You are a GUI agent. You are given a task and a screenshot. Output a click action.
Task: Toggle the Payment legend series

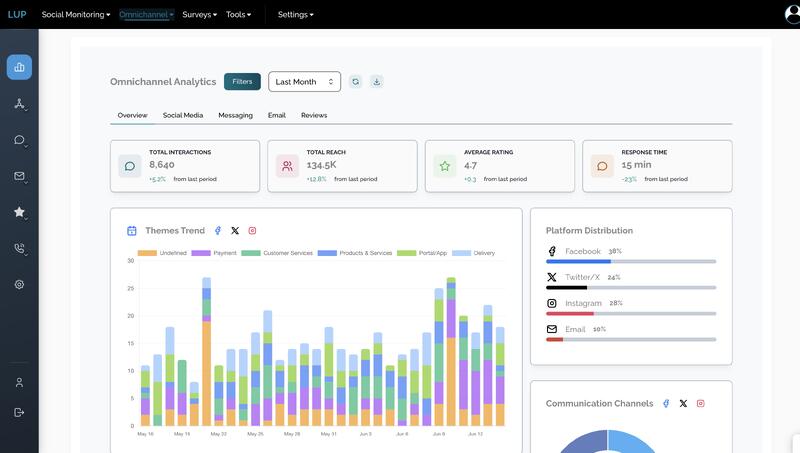click(214, 253)
